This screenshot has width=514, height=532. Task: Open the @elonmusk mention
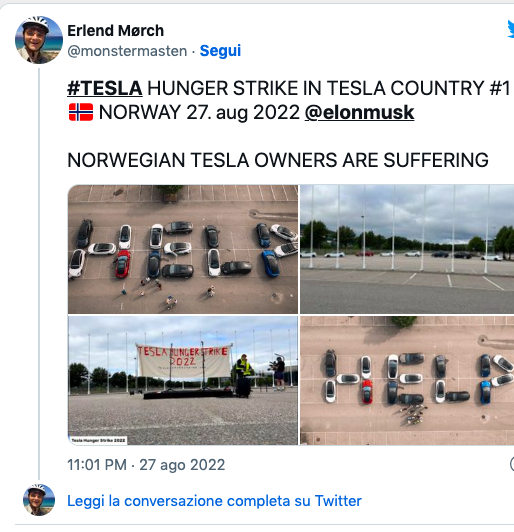click(x=359, y=113)
